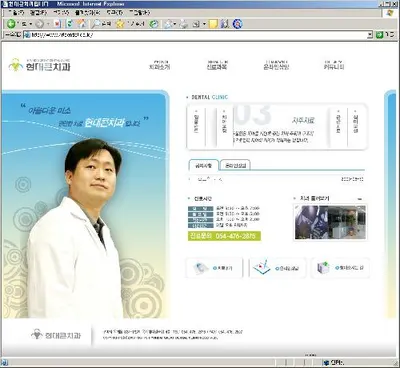Stop page loading with the red X icon
The image size is (400, 368).
(57, 24)
